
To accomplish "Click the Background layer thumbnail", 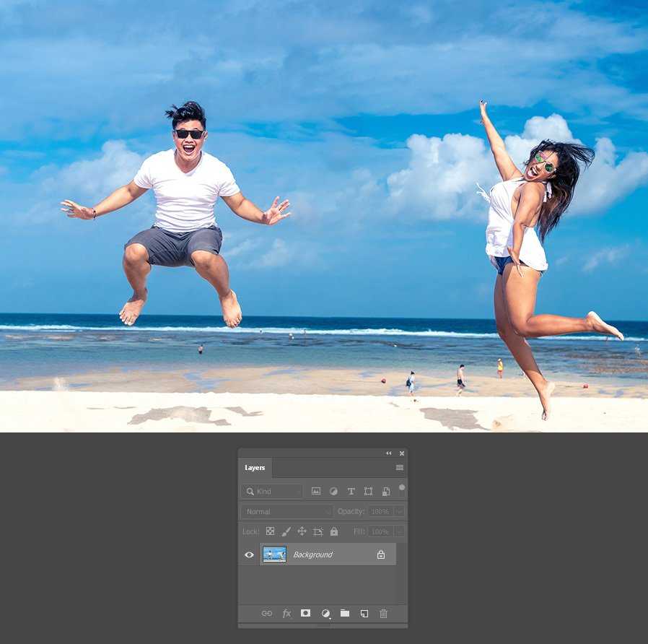I will pyautogui.click(x=274, y=554).
